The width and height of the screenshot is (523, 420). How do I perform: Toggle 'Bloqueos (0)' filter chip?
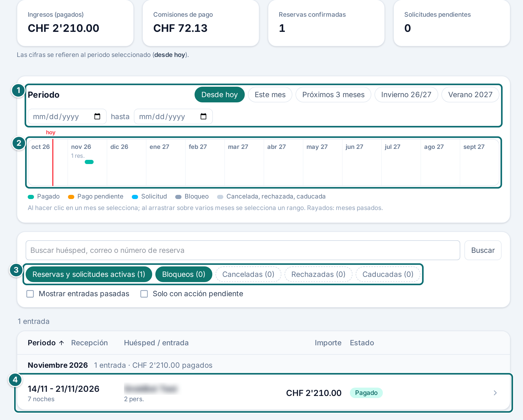click(184, 274)
